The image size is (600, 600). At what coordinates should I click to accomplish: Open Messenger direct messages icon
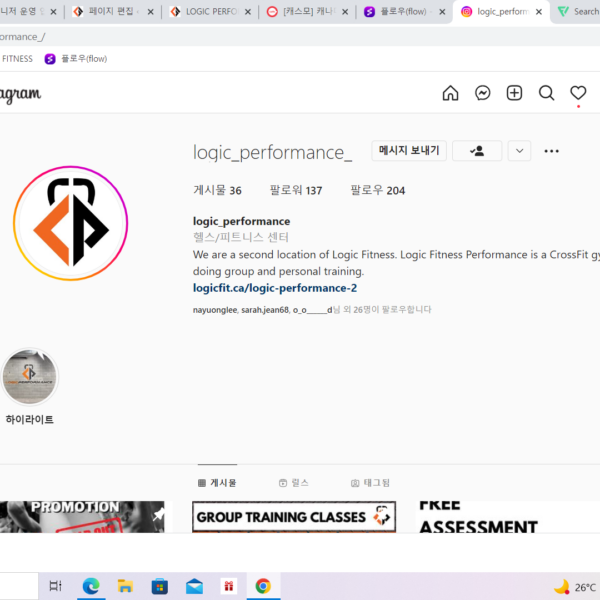point(482,93)
